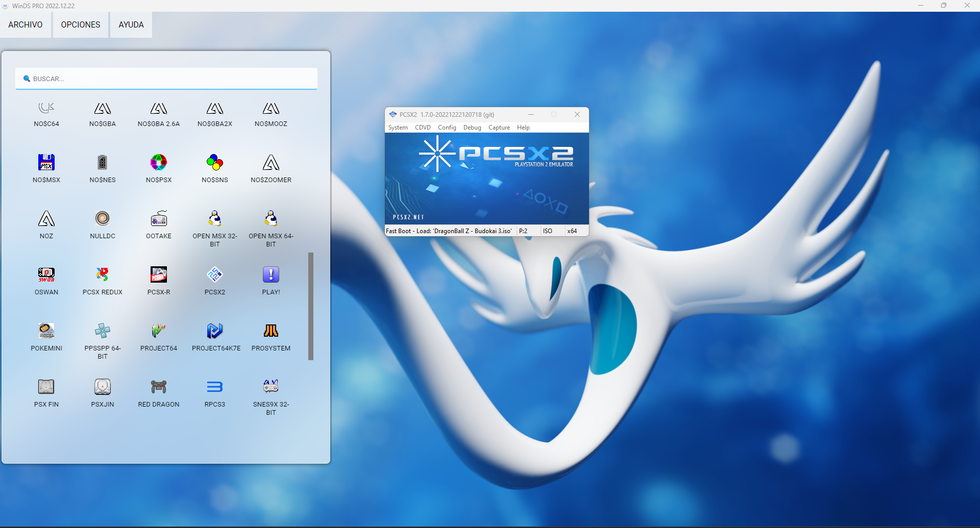Screen dimensions: 980x528
Task: Open the OPEN MSX 64-BIT icon
Action: click(x=271, y=218)
